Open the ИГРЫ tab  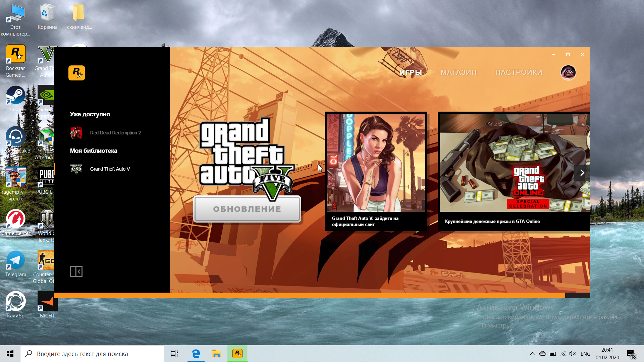click(x=411, y=72)
